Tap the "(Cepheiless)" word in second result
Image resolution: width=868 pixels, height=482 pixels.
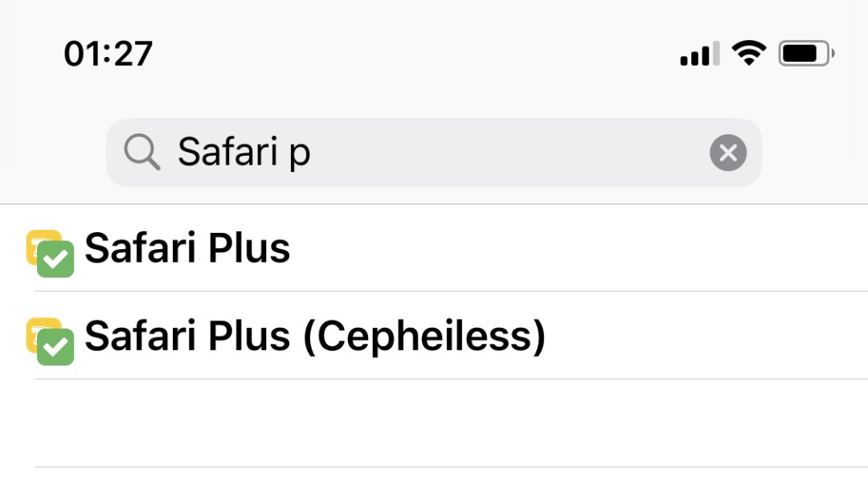pyautogui.click(x=424, y=336)
